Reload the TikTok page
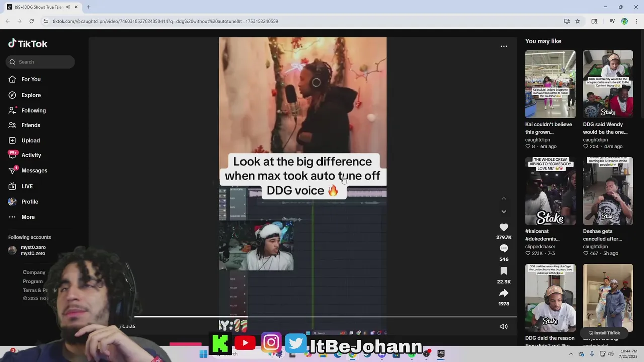 pos(31,21)
